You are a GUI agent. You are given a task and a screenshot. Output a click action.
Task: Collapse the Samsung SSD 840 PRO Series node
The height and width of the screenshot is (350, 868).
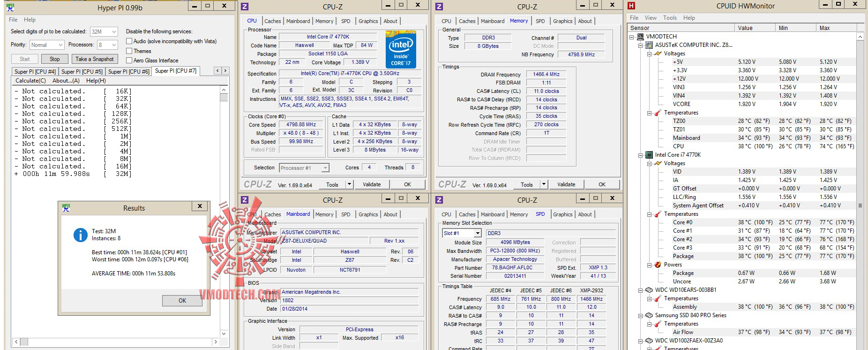[641, 315]
